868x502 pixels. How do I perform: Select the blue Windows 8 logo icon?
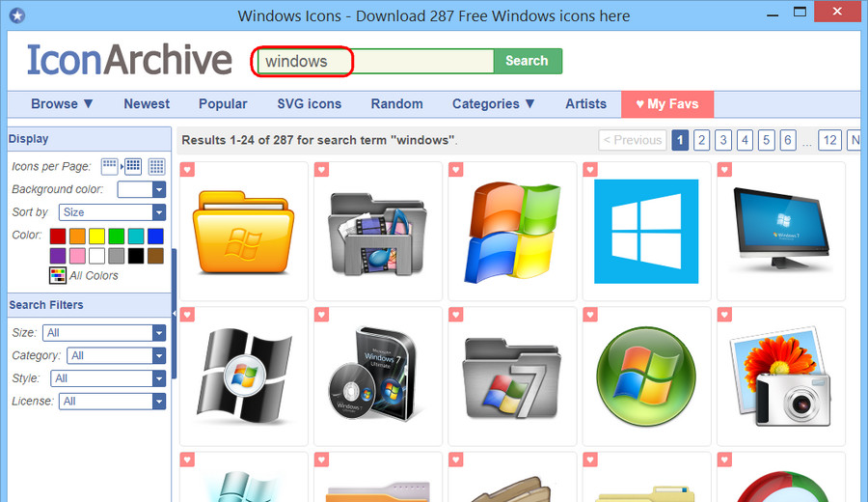[646, 231]
